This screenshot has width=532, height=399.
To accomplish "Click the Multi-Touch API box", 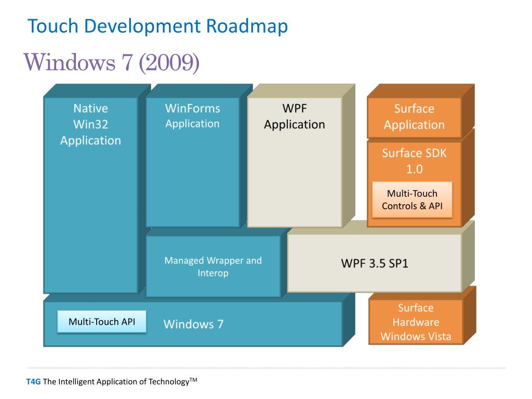I will pyautogui.click(x=102, y=321).
